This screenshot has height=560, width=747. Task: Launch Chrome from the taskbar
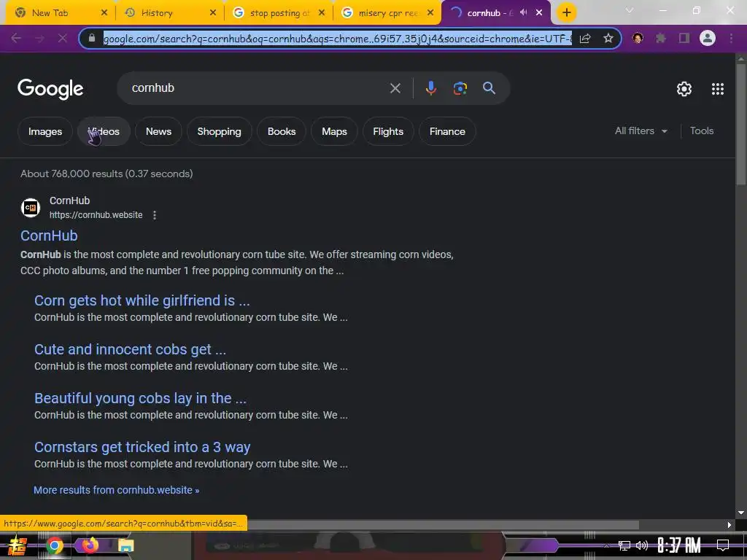pyautogui.click(x=55, y=545)
